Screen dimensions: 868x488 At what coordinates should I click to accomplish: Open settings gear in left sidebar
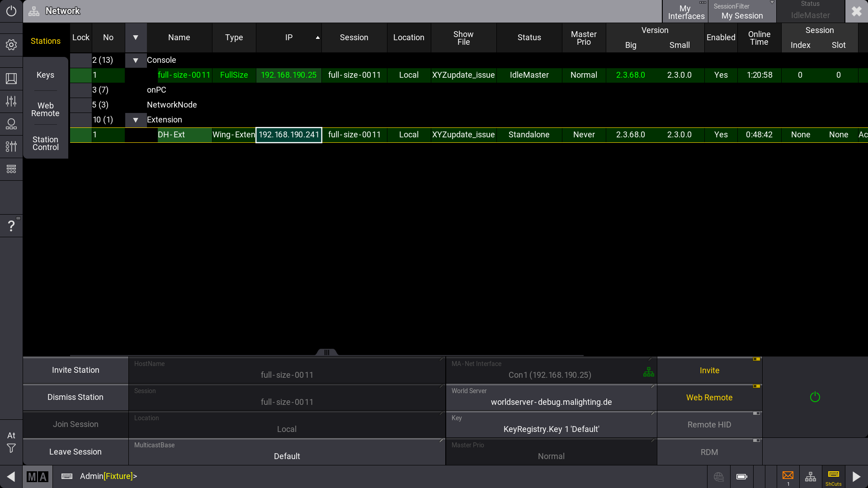[x=11, y=45]
